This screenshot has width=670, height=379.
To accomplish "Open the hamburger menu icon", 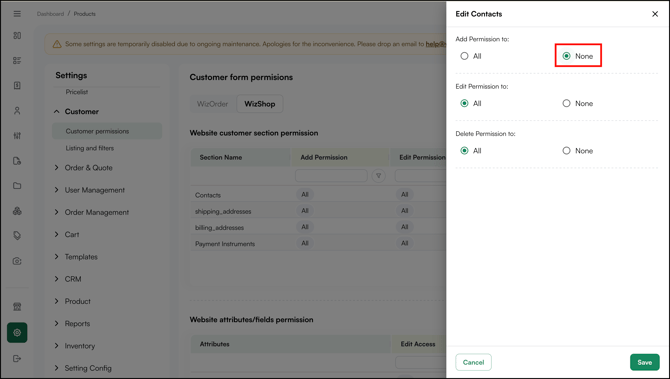I will click(x=17, y=14).
